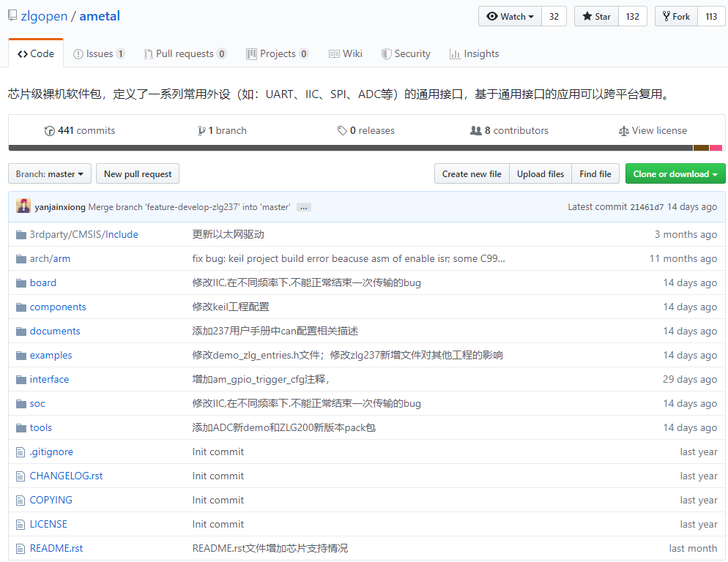
Task: Click the folder icon of the examples row
Action: click(x=21, y=356)
